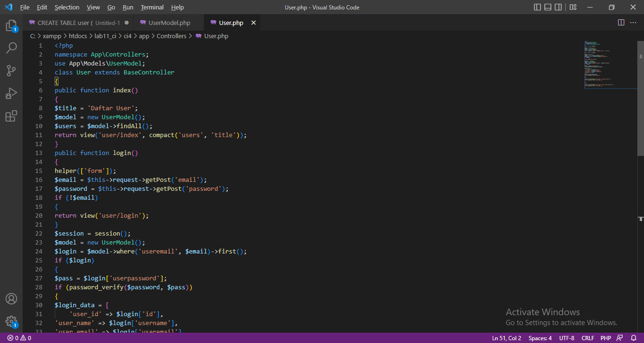644x343 pixels.
Task: Open the Extensions view icon
Action: pos(11,116)
